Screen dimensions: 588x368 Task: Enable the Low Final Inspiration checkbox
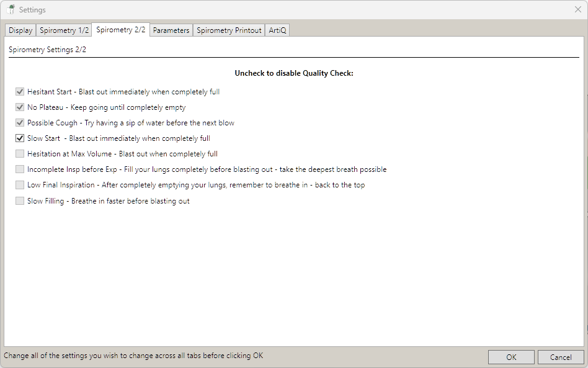pyautogui.click(x=20, y=185)
